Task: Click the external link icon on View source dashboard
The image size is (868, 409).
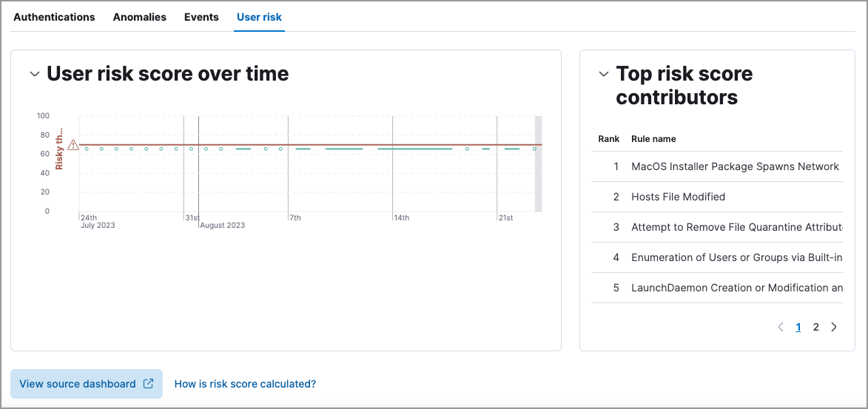Action: [x=148, y=384]
